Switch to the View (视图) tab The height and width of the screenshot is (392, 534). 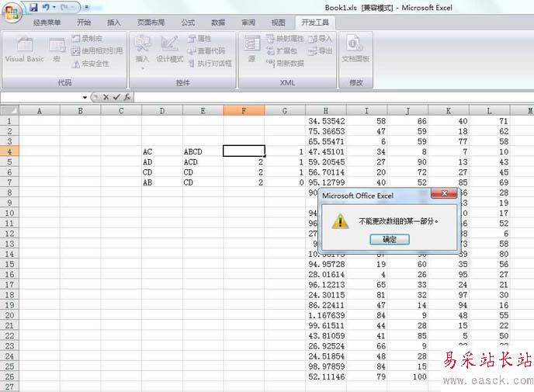[x=278, y=23]
